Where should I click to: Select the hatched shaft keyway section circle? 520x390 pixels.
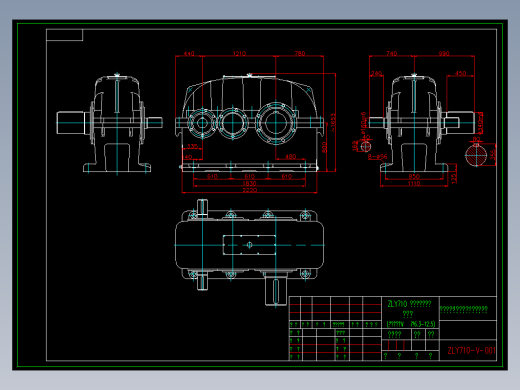476,155
